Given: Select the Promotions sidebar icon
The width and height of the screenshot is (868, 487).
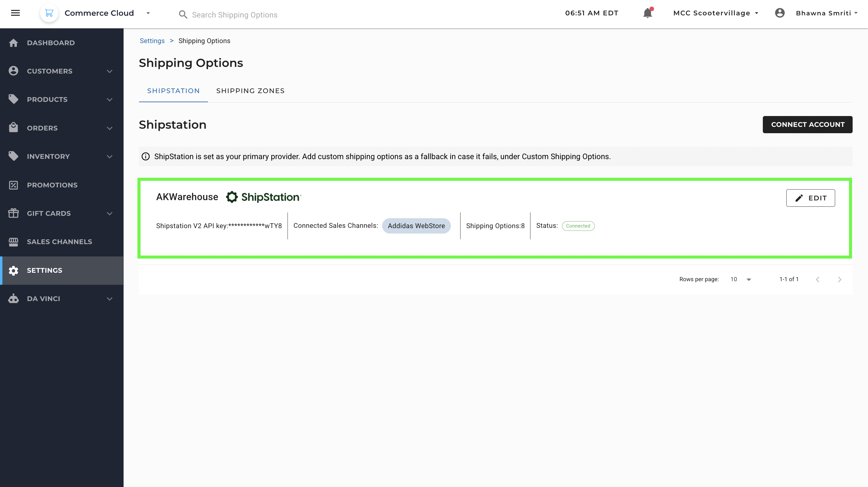Looking at the screenshot, I should (13, 185).
